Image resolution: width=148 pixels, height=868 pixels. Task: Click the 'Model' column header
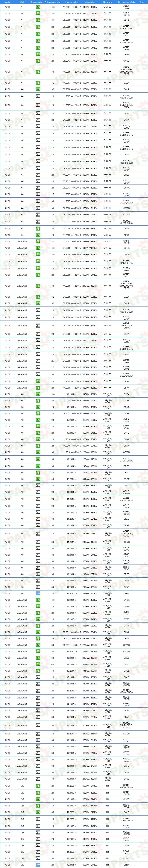click(23, 2)
